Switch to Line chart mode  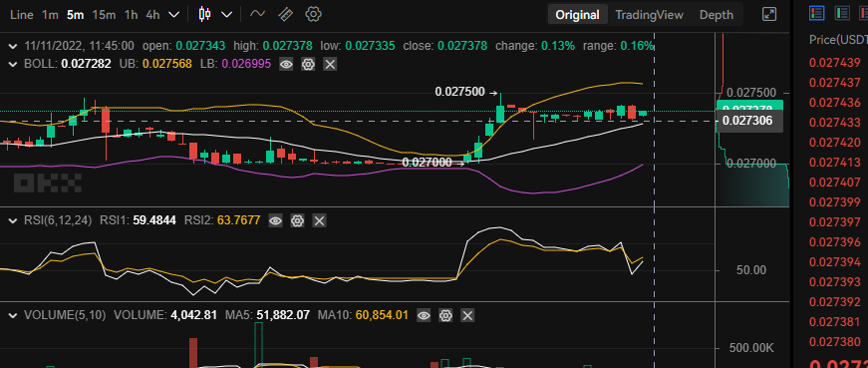pyautogui.click(x=22, y=15)
